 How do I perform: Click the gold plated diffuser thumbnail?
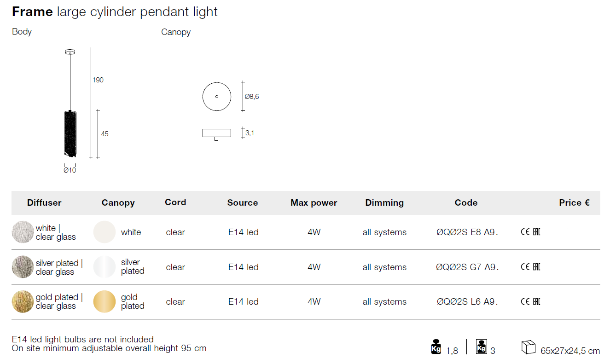click(x=23, y=302)
